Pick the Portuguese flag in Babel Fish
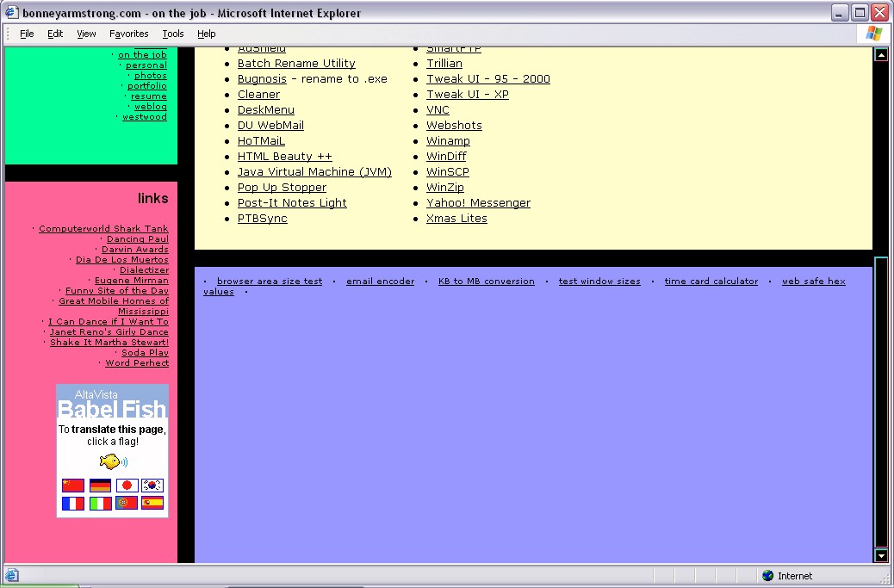Viewport: 894px width, 588px height. point(127,504)
